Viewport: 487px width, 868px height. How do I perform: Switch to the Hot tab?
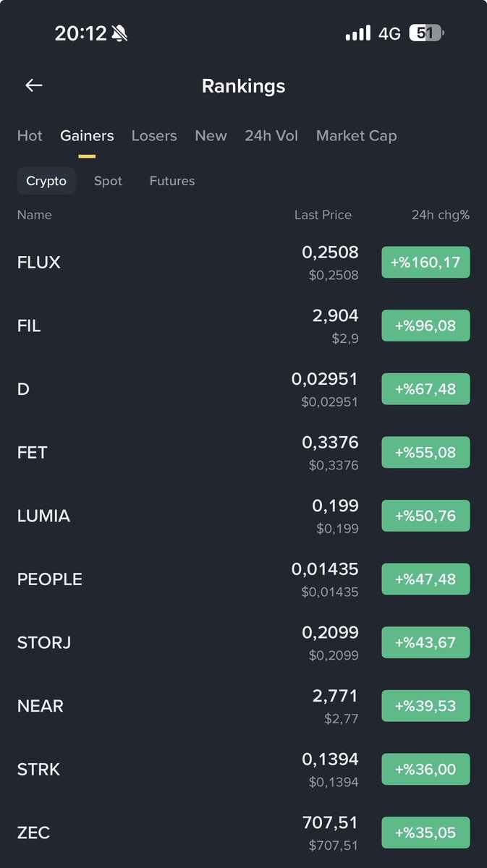30,135
